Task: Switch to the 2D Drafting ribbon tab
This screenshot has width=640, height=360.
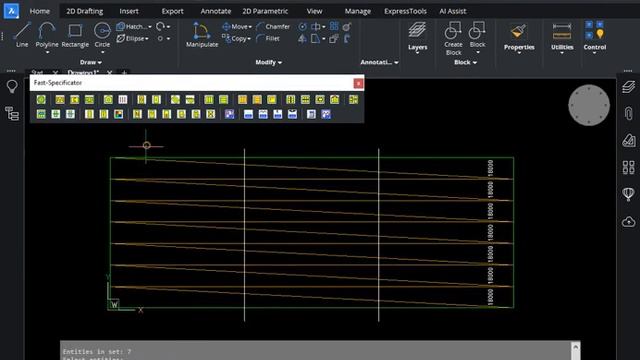Action: pyautogui.click(x=84, y=11)
